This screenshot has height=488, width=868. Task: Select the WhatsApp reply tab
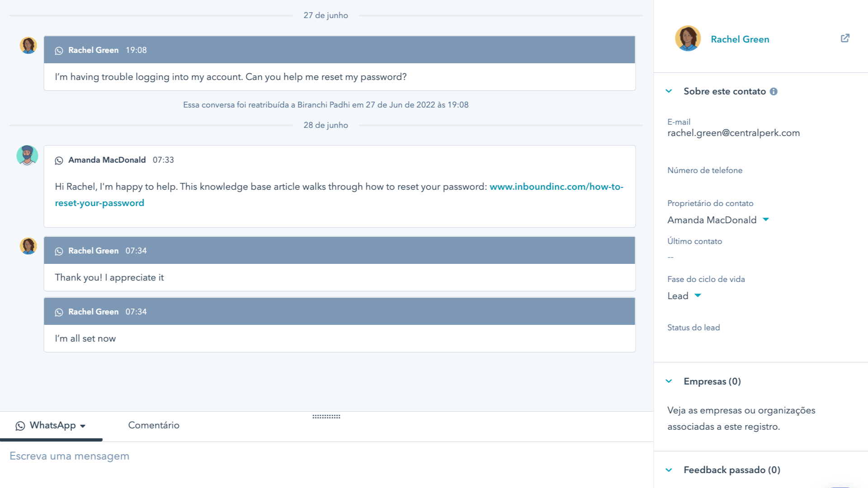coord(52,425)
